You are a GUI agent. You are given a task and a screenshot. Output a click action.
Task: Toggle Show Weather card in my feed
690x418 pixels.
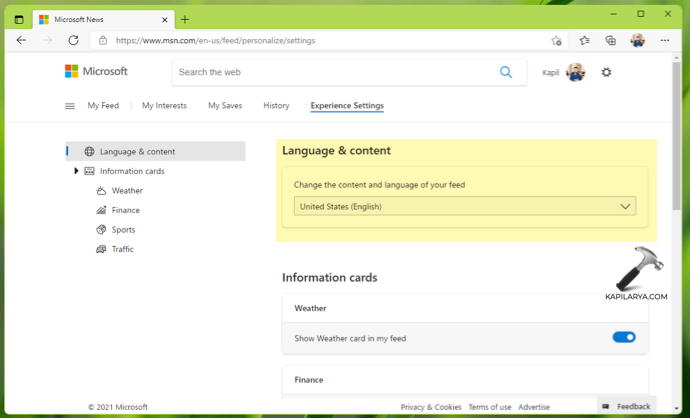pyautogui.click(x=623, y=338)
